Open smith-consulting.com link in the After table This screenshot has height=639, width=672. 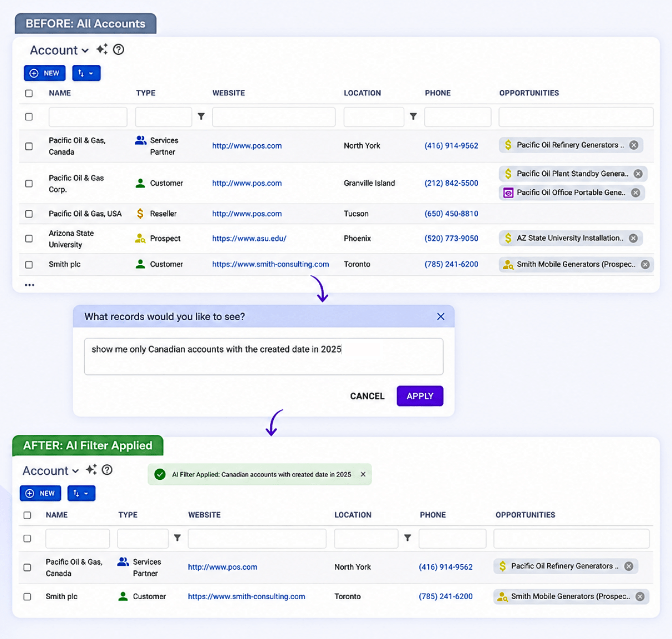246,597
